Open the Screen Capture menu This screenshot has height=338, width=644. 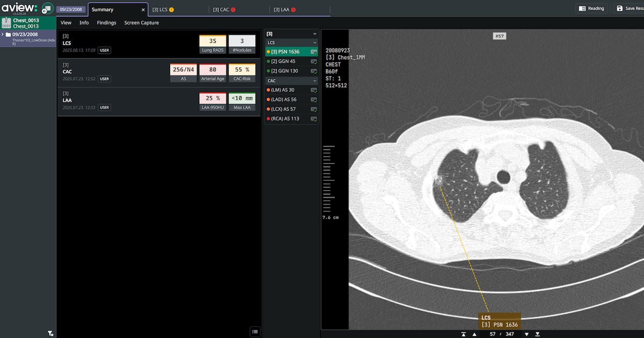[142, 23]
